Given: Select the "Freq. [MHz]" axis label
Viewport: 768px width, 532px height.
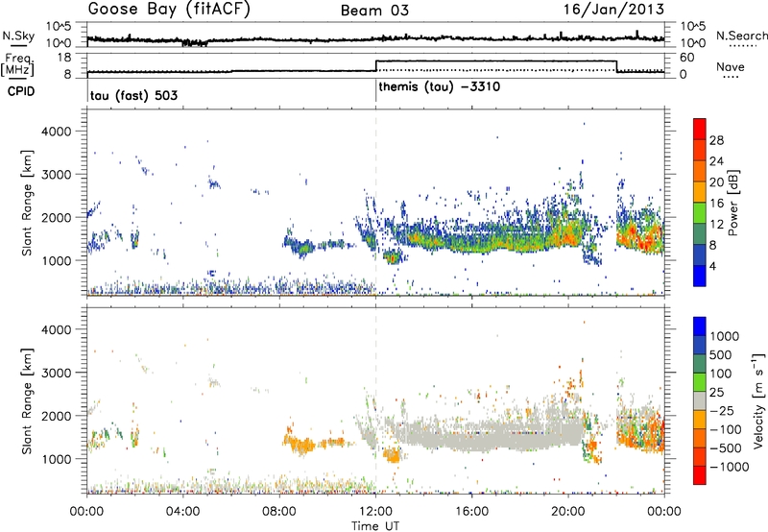Looking at the screenshot, I should point(17,65).
